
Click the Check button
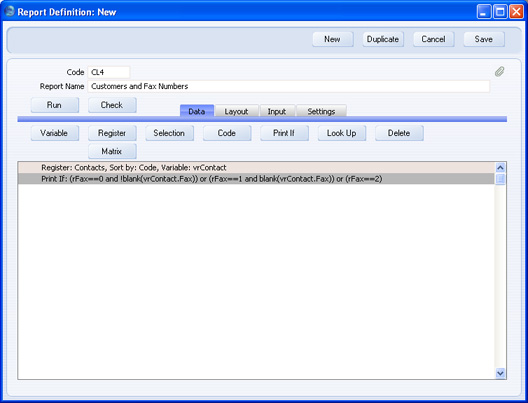112,105
